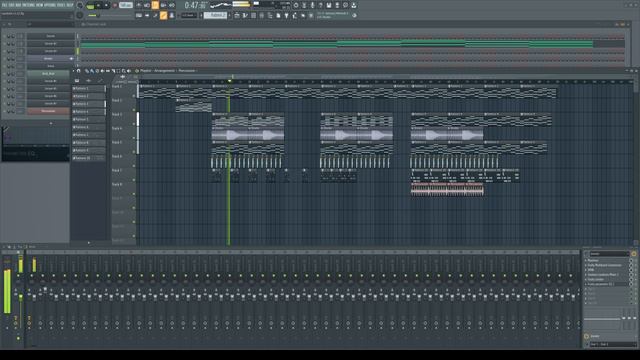Select first audio clip on Track 4
The image size is (640, 360).
pos(229,134)
